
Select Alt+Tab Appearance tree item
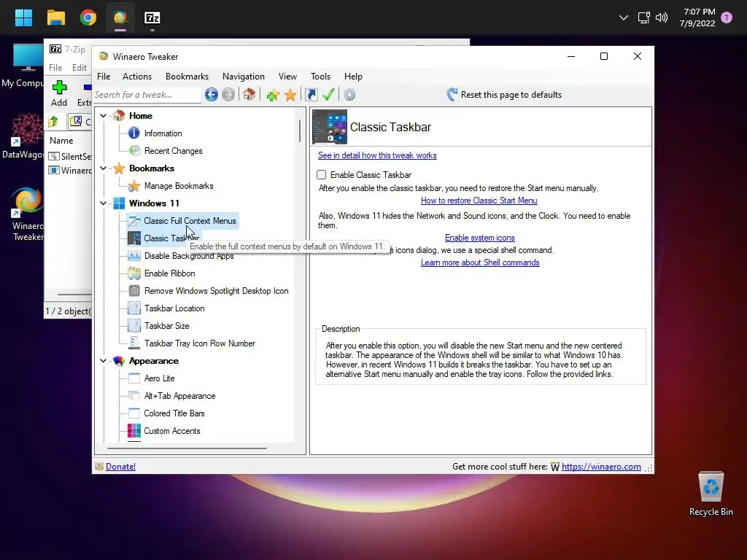(x=179, y=396)
